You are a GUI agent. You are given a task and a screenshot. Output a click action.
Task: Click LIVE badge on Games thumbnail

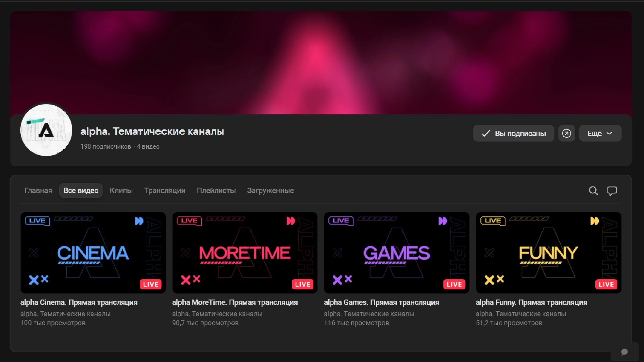tap(454, 284)
